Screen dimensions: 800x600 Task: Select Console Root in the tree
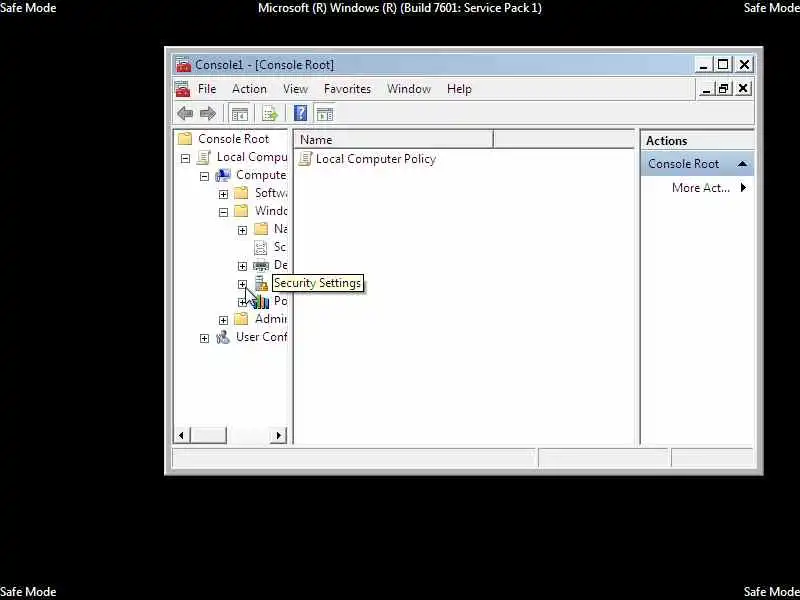233,139
